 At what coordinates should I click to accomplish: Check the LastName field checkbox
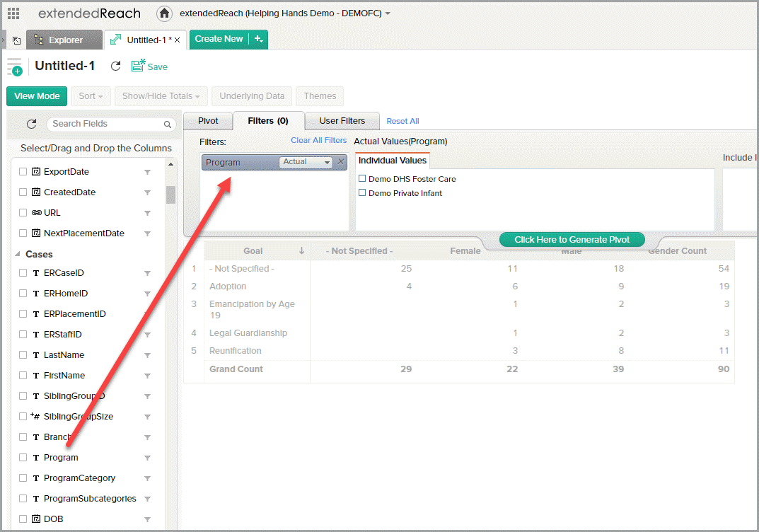(23, 355)
